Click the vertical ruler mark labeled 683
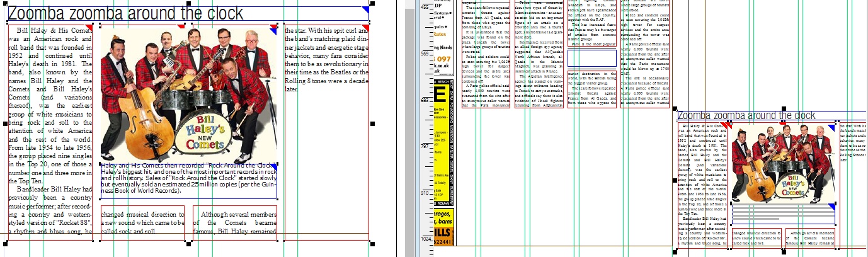868x257 pixels. (x=425, y=100)
